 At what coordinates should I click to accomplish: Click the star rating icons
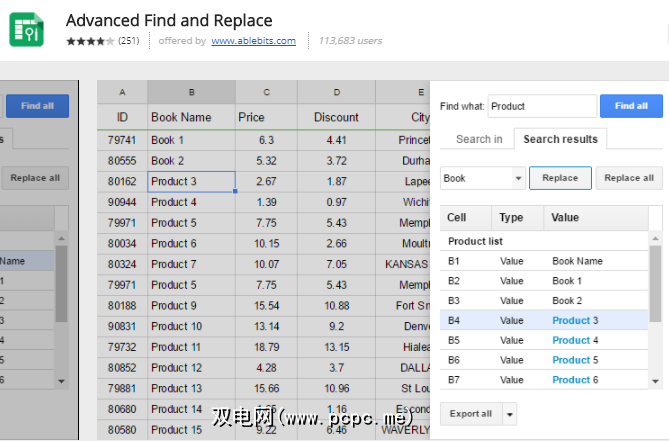tap(89, 41)
